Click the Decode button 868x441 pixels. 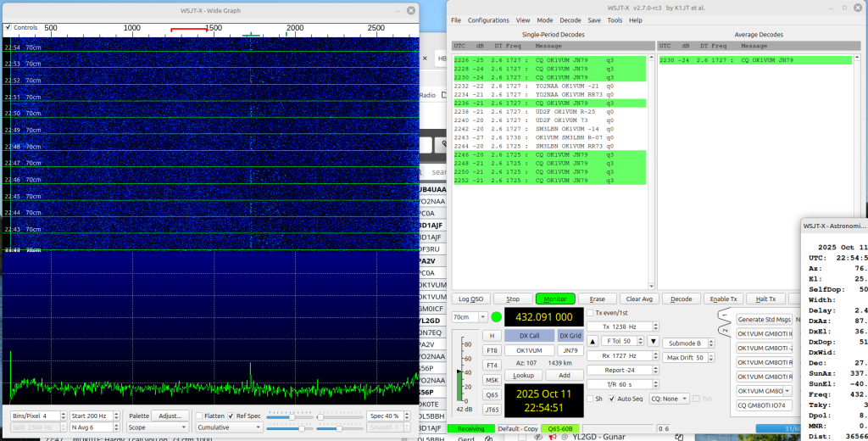tap(681, 299)
